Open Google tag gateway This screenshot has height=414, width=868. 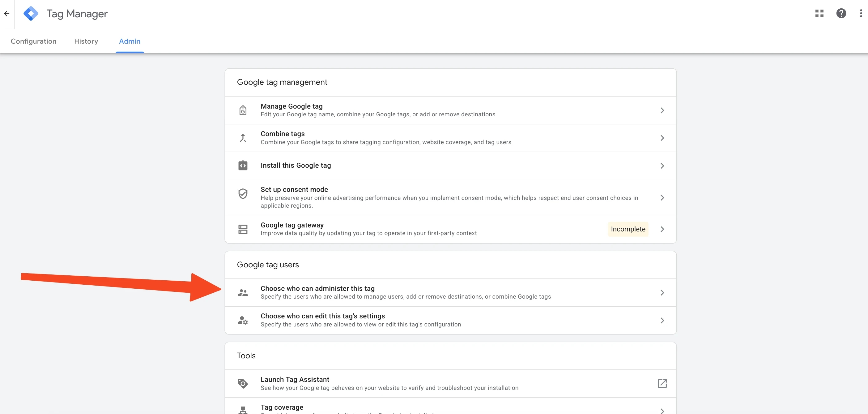click(x=450, y=230)
